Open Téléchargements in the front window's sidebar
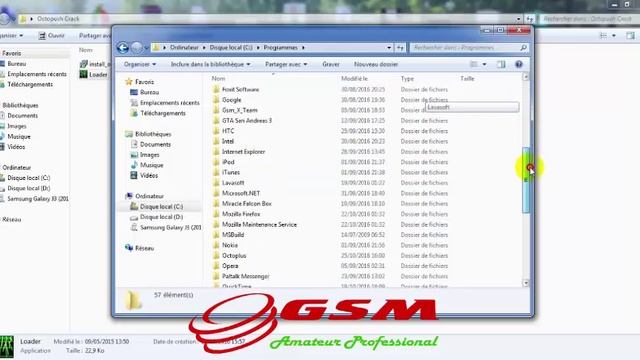This screenshot has height=360, width=640. coord(163,113)
